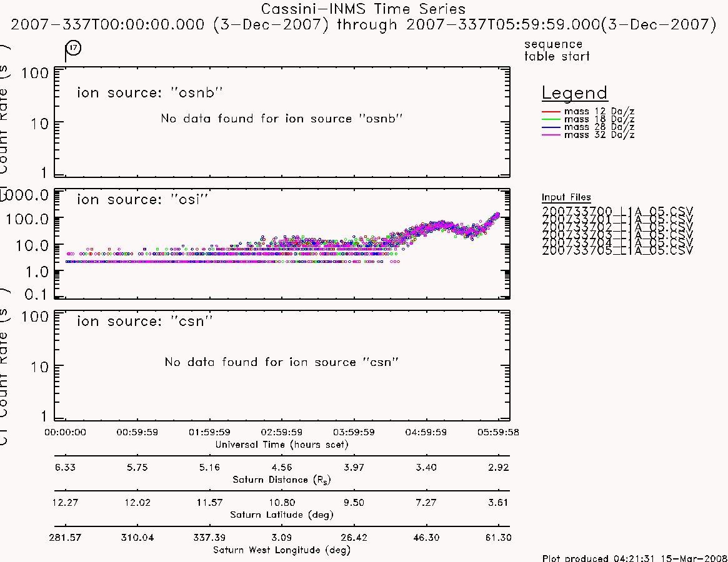
Task: Click Saturn distance value 6.33
Action: 65,467
